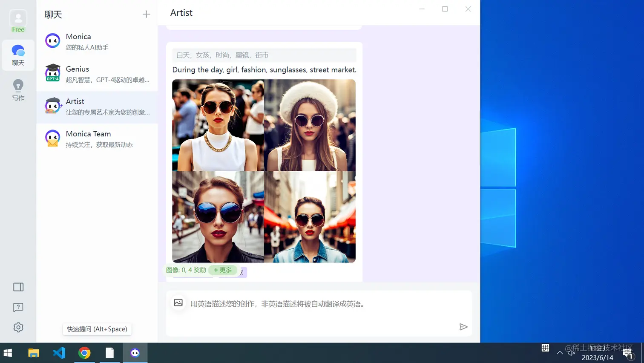Viewport: 644px width, 363px height.
Task: Unmute the volume in the system tray
Action: click(x=571, y=353)
